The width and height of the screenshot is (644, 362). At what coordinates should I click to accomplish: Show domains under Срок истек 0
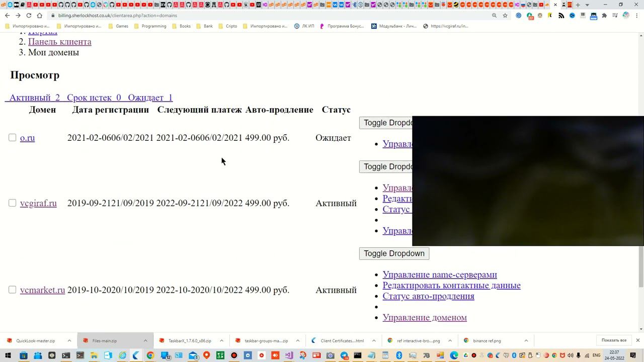tap(94, 98)
